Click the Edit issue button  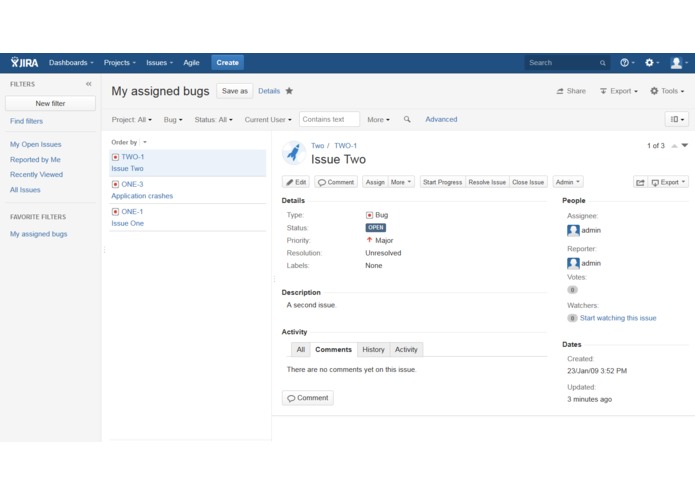pyautogui.click(x=296, y=182)
